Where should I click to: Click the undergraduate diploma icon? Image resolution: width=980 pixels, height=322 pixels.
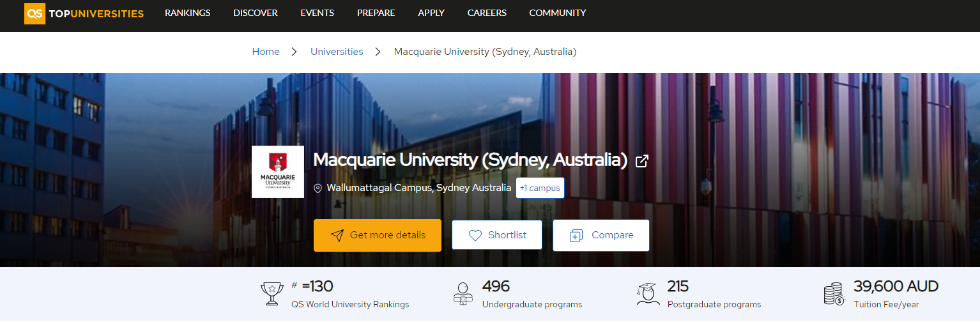(x=463, y=294)
